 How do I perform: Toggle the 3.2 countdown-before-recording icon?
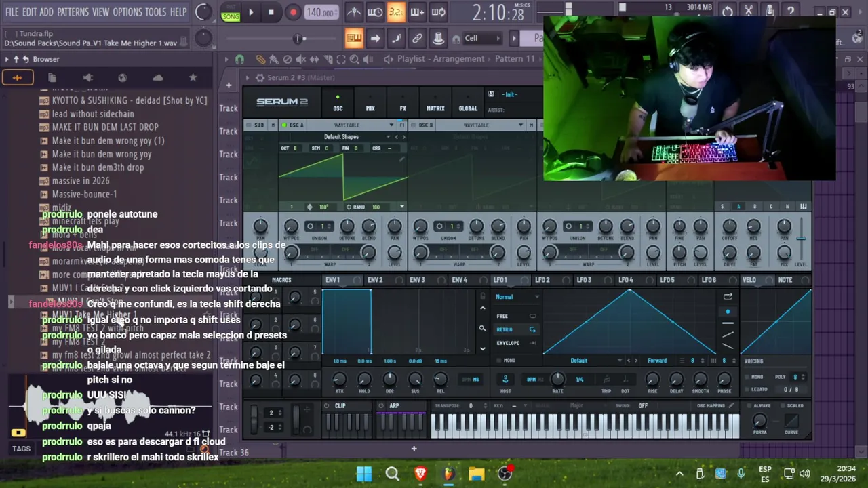pos(396,12)
